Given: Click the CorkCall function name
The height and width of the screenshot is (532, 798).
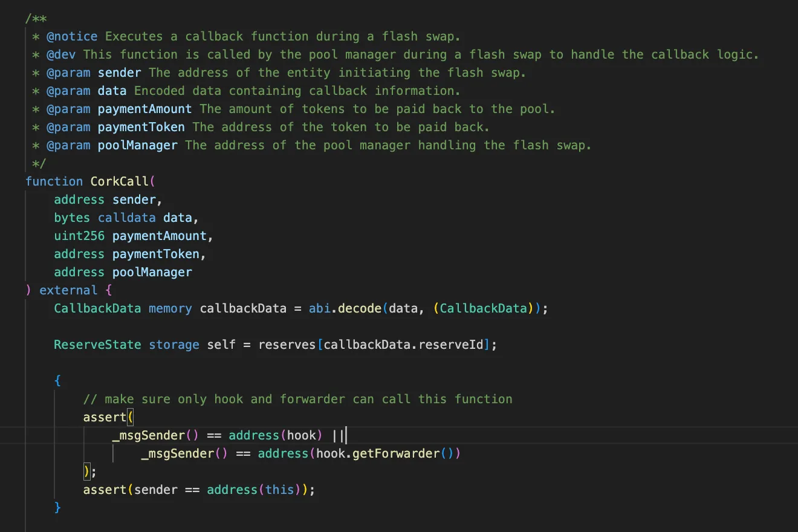Looking at the screenshot, I should coord(118,181).
